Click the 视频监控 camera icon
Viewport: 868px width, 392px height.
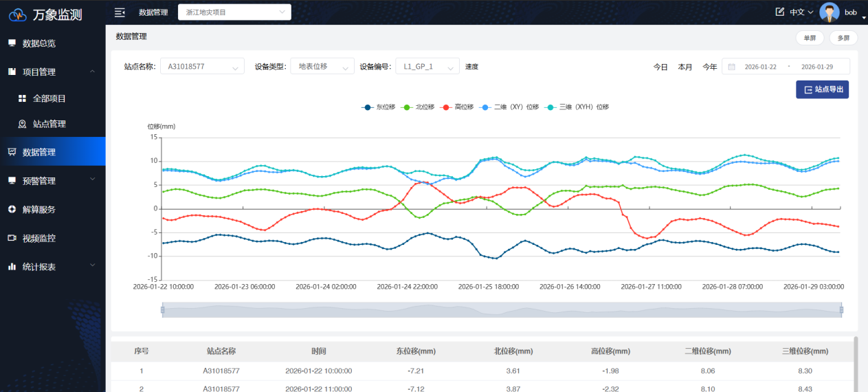12,238
